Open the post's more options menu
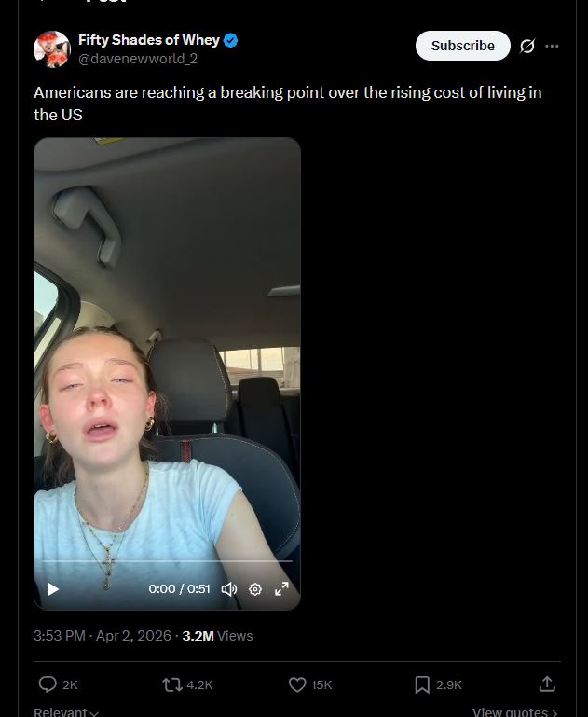588x717 pixels. click(552, 46)
